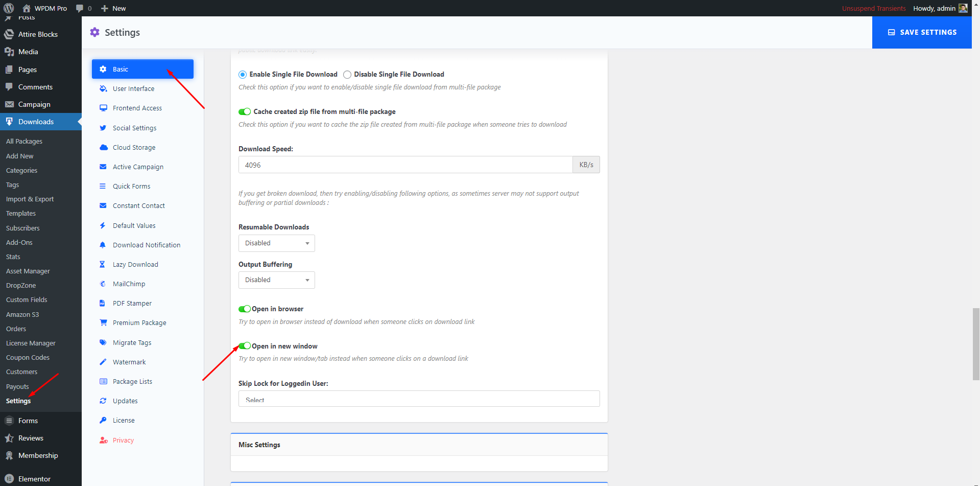Click the PDF Stamper file icon
Image resolution: width=980 pixels, height=486 pixels.
pyautogui.click(x=102, y=303)
